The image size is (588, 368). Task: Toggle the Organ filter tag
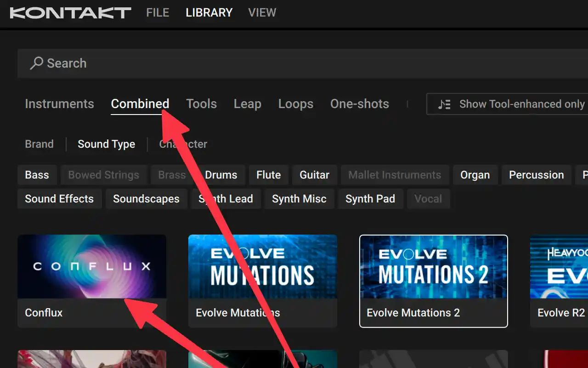[475, 175]
